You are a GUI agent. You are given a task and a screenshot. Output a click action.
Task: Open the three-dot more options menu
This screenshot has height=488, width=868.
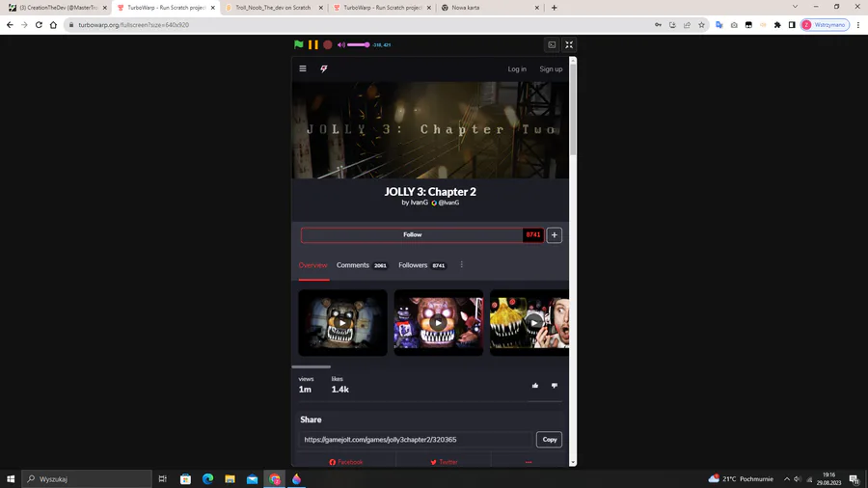click(x=462, y=264)
